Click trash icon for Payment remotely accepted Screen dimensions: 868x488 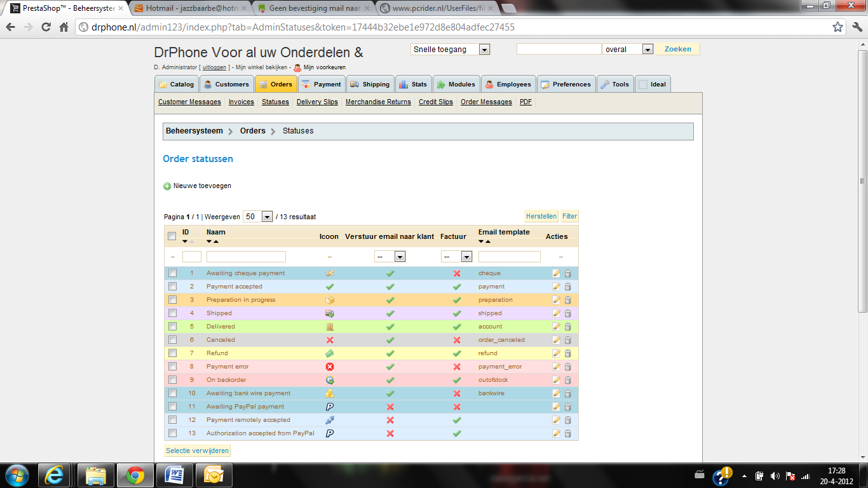(567, 420)
